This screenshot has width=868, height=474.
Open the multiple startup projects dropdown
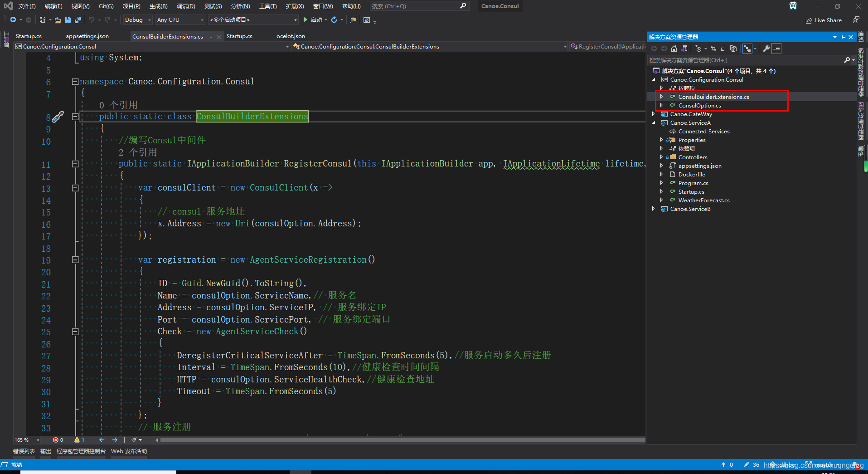point(253,20)
